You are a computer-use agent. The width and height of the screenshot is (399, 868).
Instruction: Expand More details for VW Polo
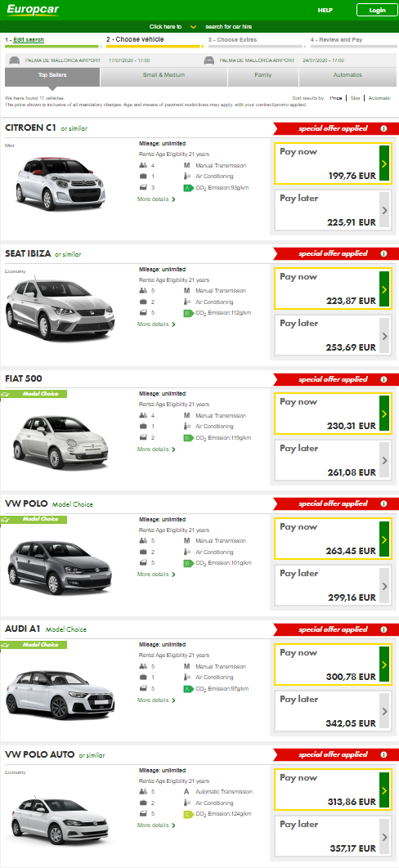[157, 574]
